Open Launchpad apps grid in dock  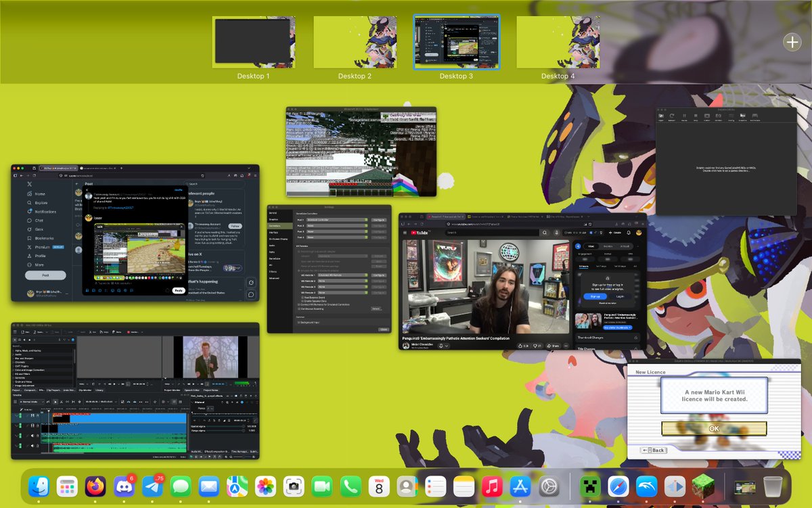tap(67, 487)
